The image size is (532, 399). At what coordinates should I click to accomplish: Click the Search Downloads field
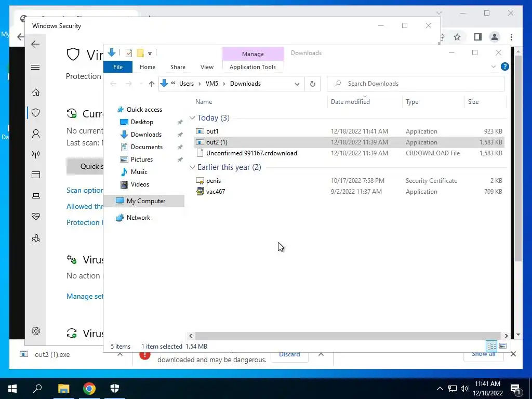click(415, 84)
